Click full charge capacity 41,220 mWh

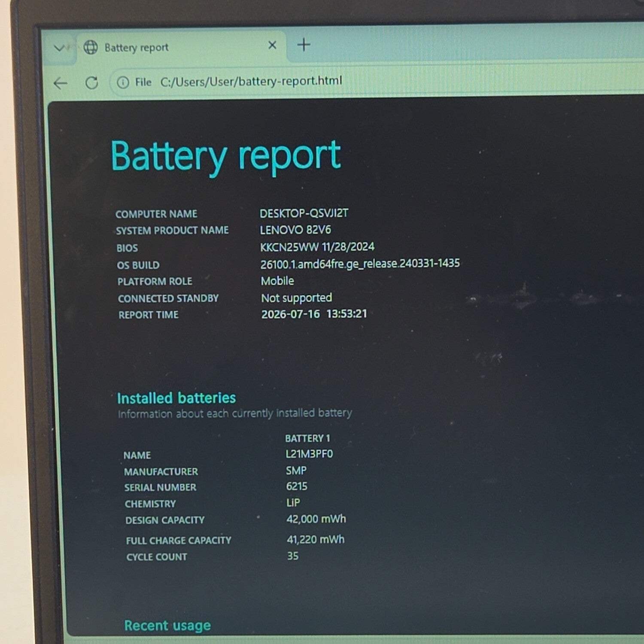pyautogui.click(x=316, y=539)
